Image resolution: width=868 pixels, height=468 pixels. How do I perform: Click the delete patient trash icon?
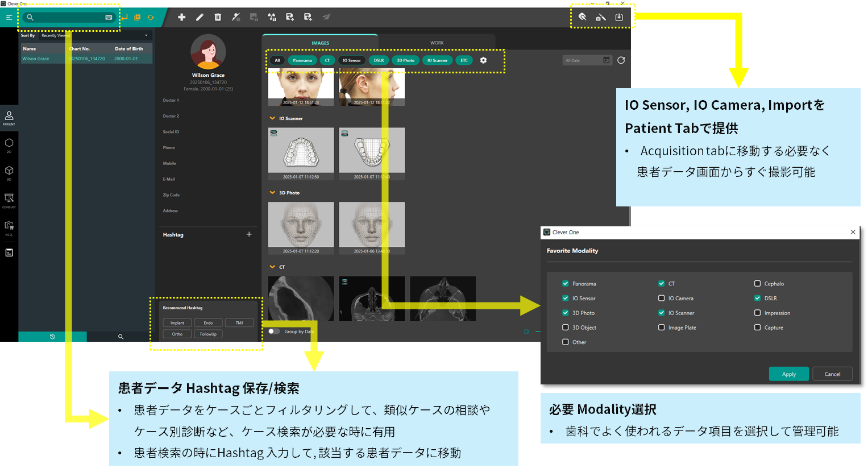[x=218, y=17]
